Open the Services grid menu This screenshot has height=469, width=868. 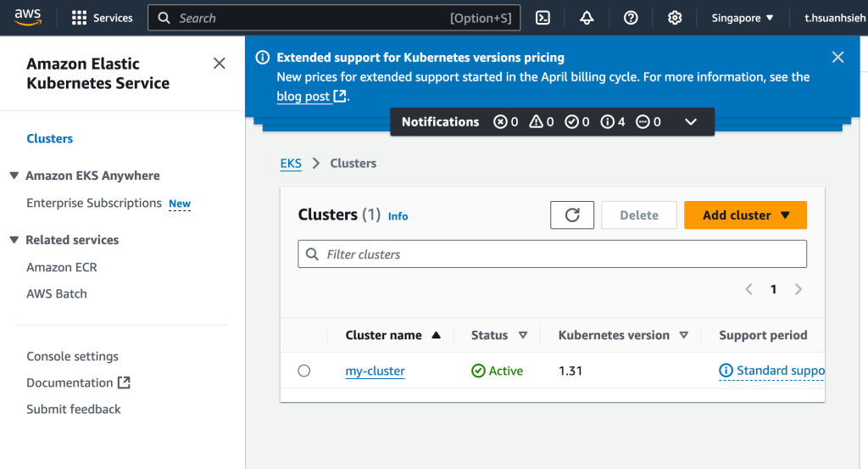click(x=102, y=18)
